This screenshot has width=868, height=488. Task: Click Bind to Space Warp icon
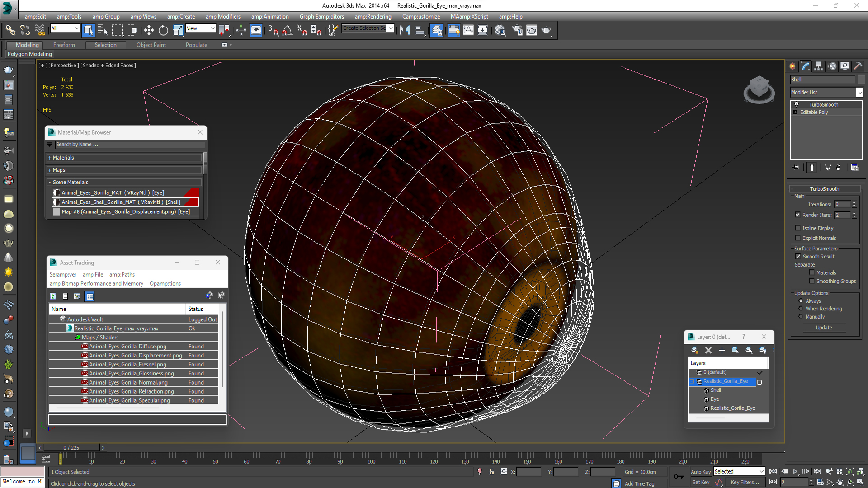tap(40, 30)
